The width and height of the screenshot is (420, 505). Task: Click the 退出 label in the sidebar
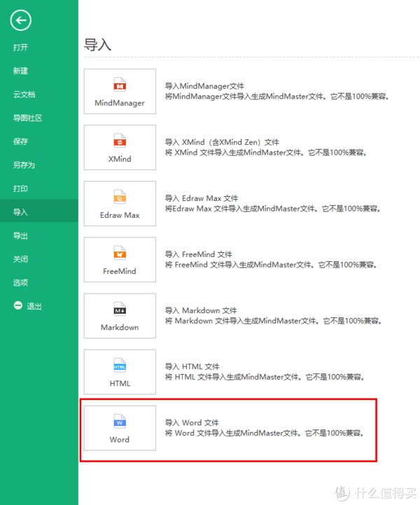point(34,306)
